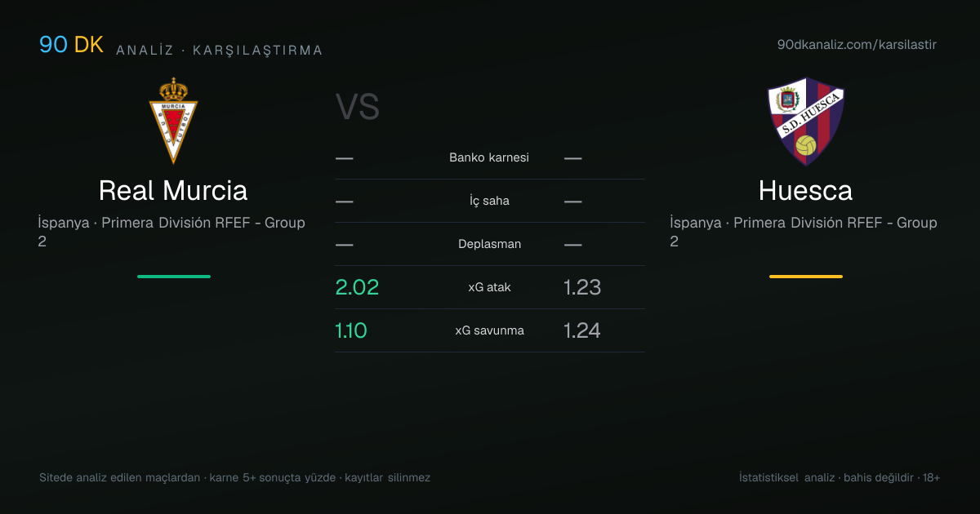Image resolution: width=980 pixels, height=514 pixels.
Task: Click the Banko karnesi row label
Action: pyautogui.click(x=489, y=157)
